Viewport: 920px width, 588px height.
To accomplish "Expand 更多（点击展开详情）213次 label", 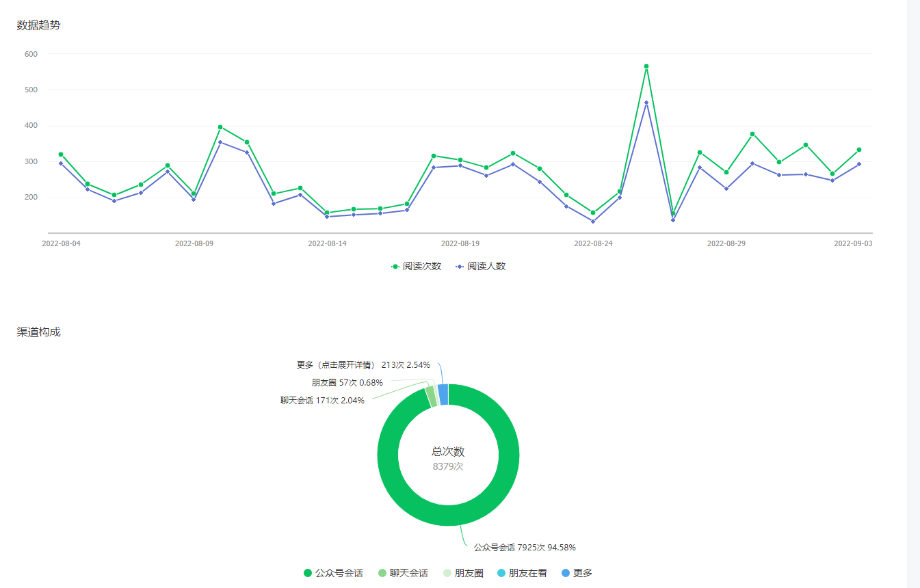I will click(x=363, y=365).
